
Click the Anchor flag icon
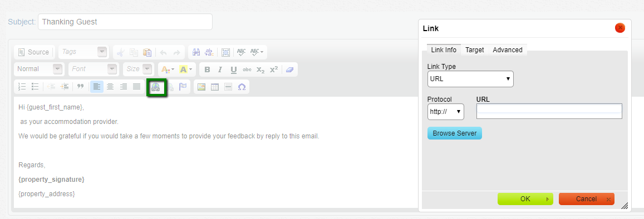click(x=183, y=87)
